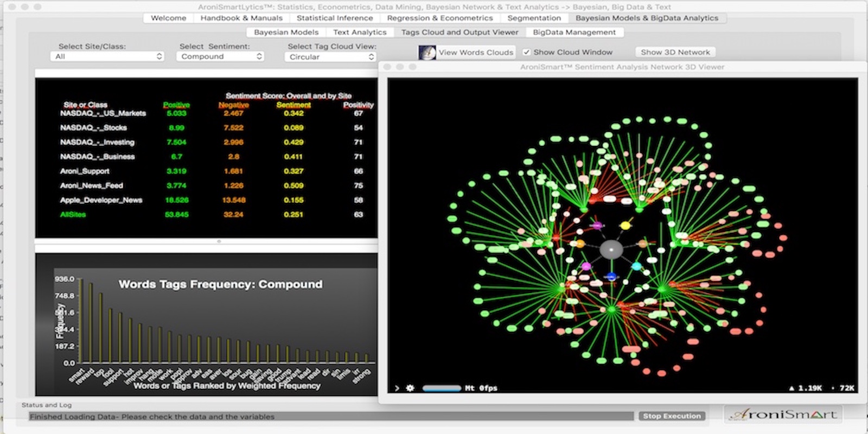Select Regression & Econometrics tab

(440, 18)
